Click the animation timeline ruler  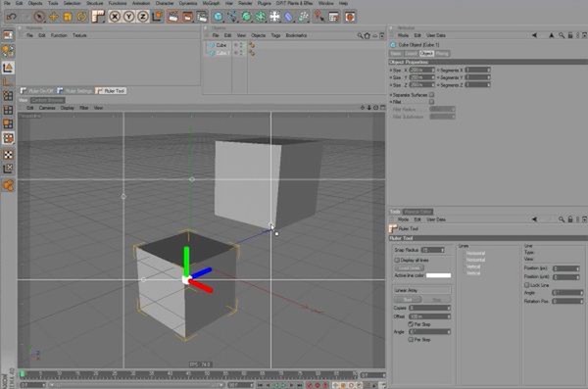[190, 374]
